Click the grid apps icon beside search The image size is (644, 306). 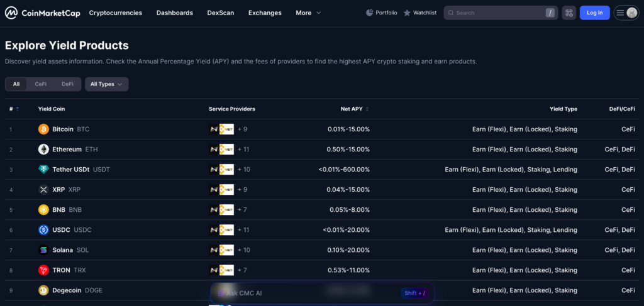click(x=569, y=13)
